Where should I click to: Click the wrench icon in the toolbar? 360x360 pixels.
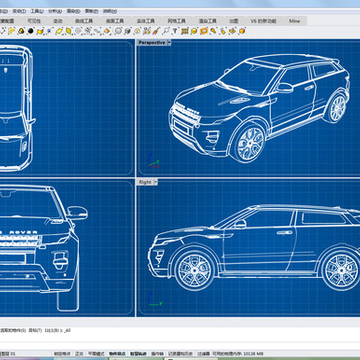213,31
